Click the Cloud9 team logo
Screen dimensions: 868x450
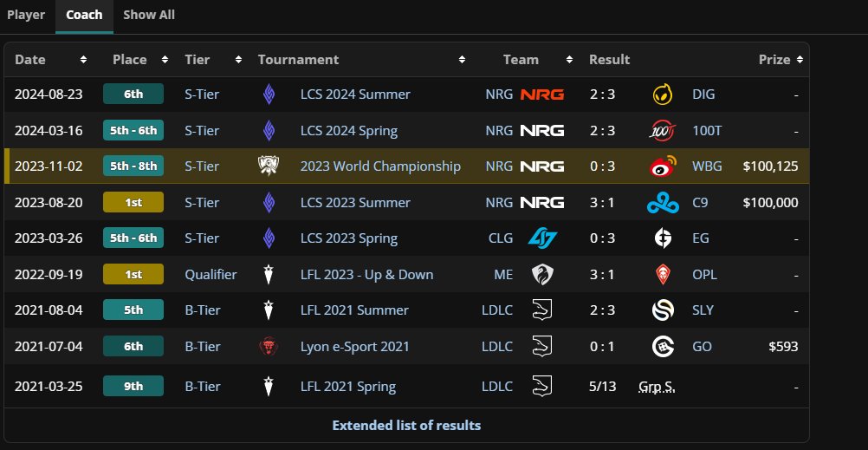click(663, 203)
